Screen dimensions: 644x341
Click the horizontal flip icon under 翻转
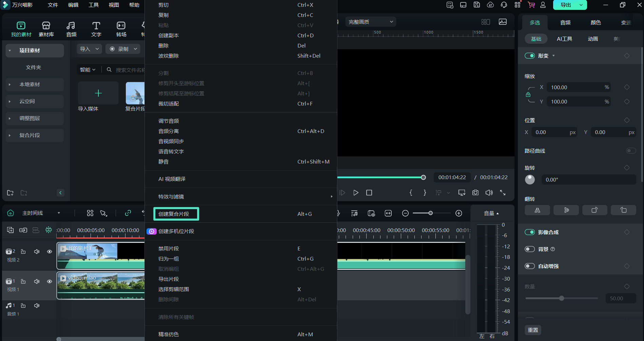[537, 210]
